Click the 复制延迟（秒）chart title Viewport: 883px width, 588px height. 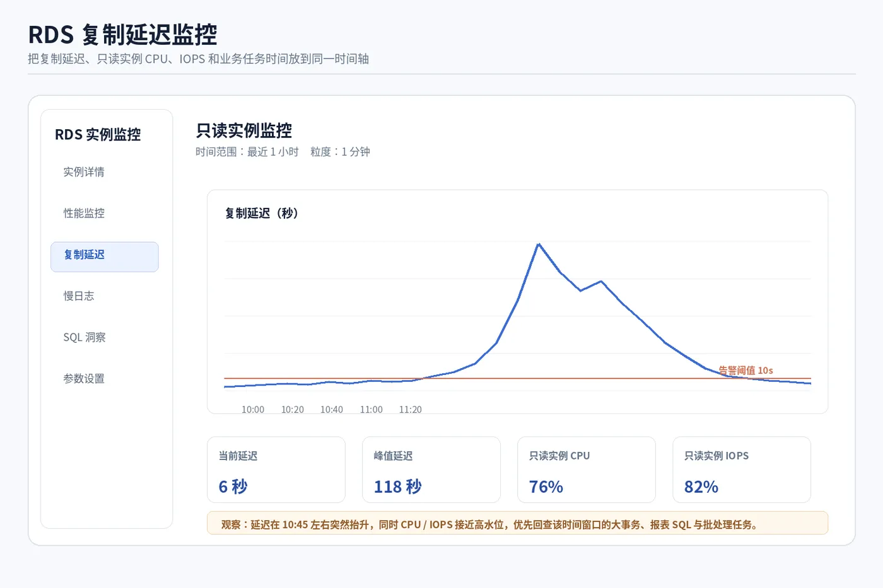coord(262,214)
